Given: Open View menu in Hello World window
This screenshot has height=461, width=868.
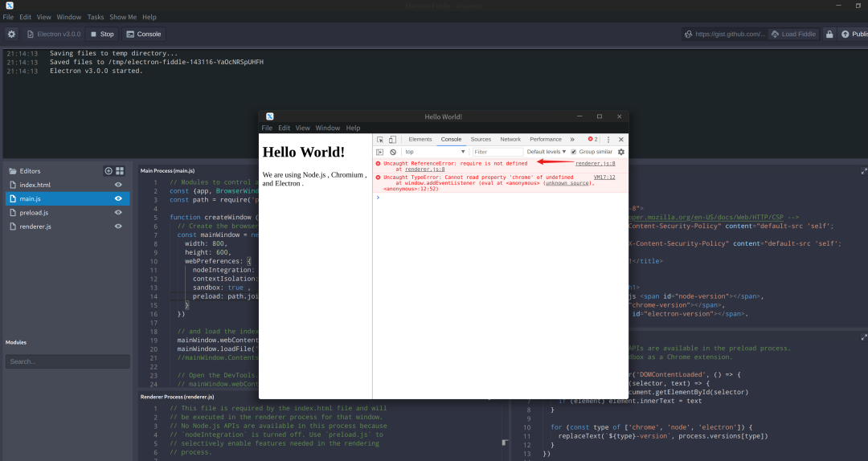Looking at the screenshot, I should [303, 128].
